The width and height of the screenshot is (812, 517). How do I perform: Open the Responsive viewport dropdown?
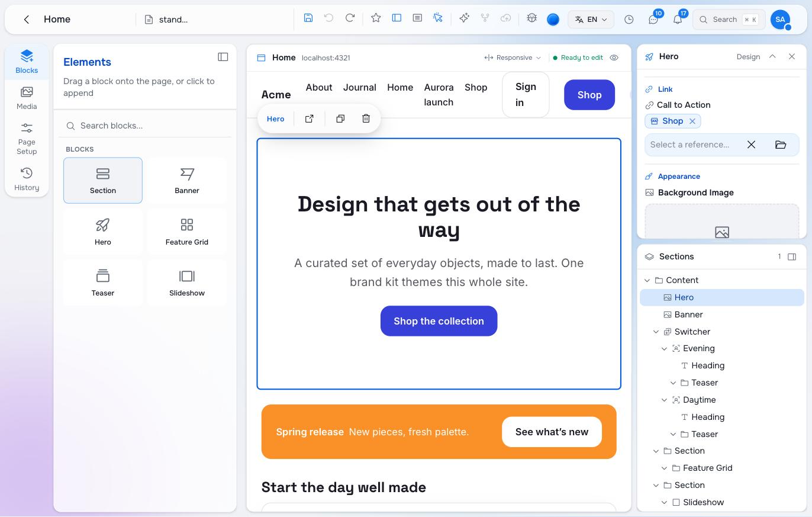513,57
